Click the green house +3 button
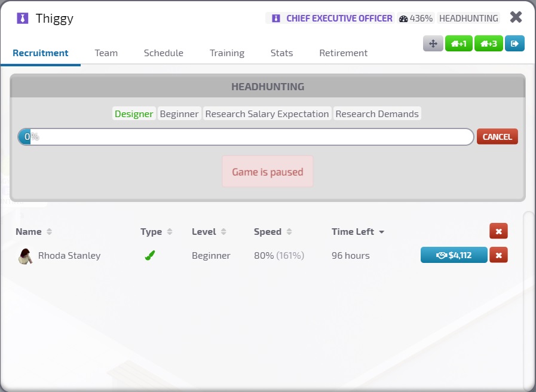This screenshot has width=536, height=392. (489, 44)
